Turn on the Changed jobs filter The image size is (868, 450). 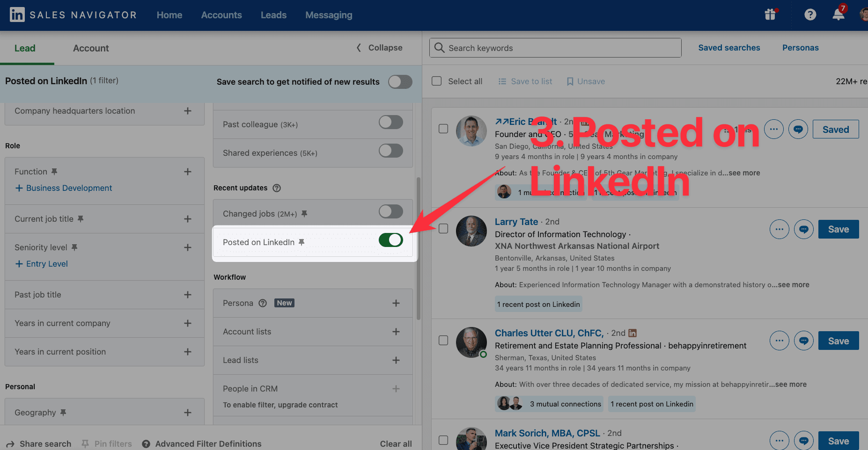tap(391, 212)
